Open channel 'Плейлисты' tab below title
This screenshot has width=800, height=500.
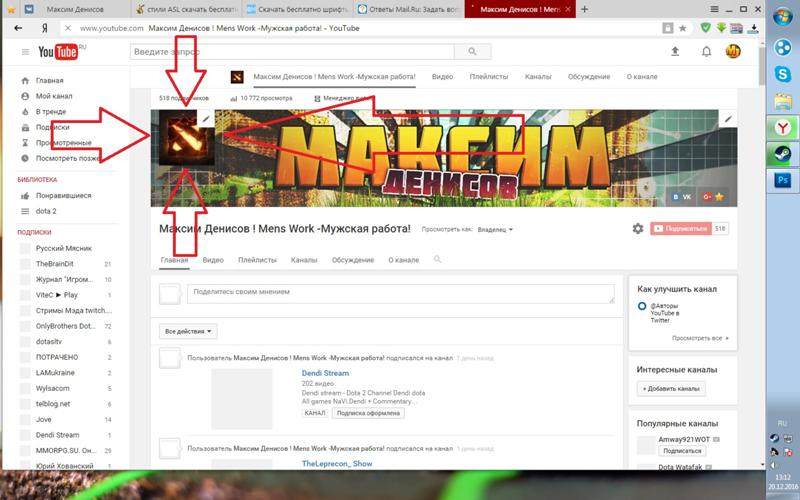click(257, 260)
